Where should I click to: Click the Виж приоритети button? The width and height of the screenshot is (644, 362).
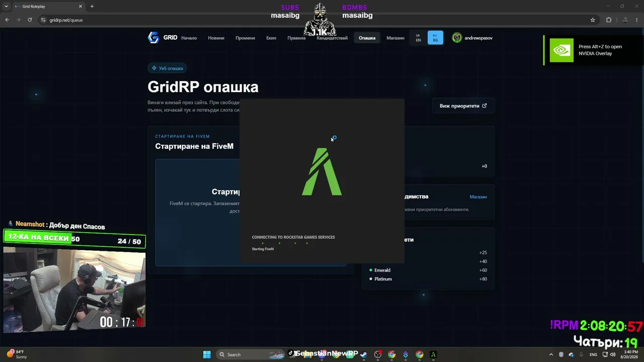point(463,106)
